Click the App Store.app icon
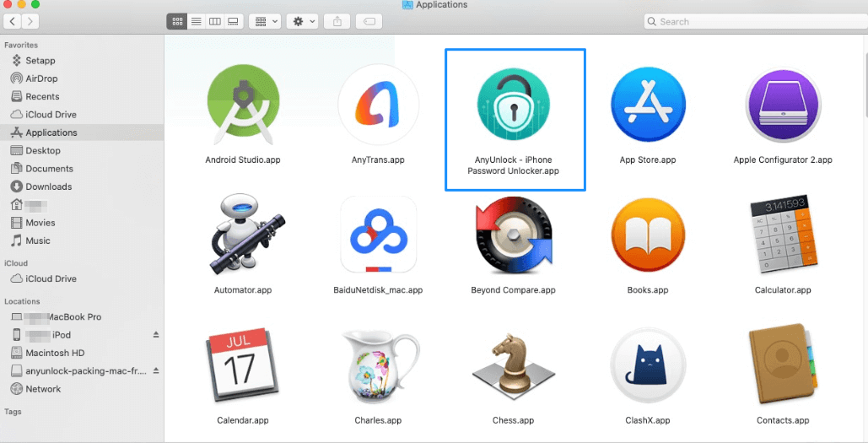868x443 pixels. click(648, 104)
